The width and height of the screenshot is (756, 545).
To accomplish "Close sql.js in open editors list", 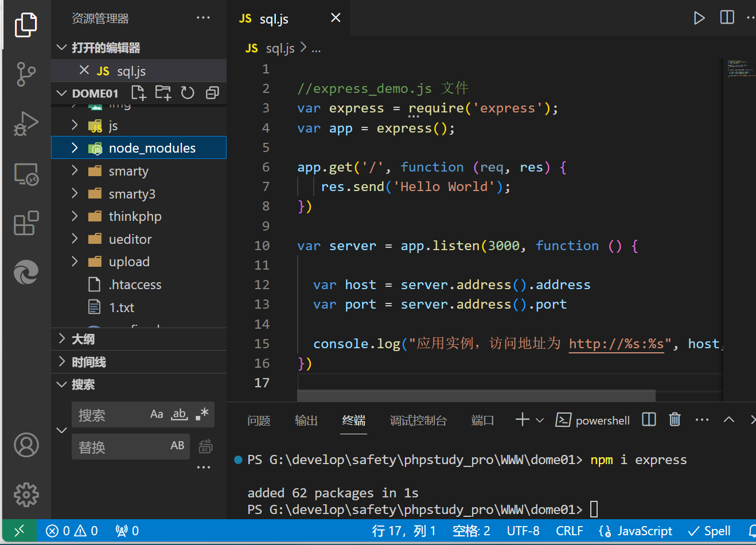I will coord(84,70).
